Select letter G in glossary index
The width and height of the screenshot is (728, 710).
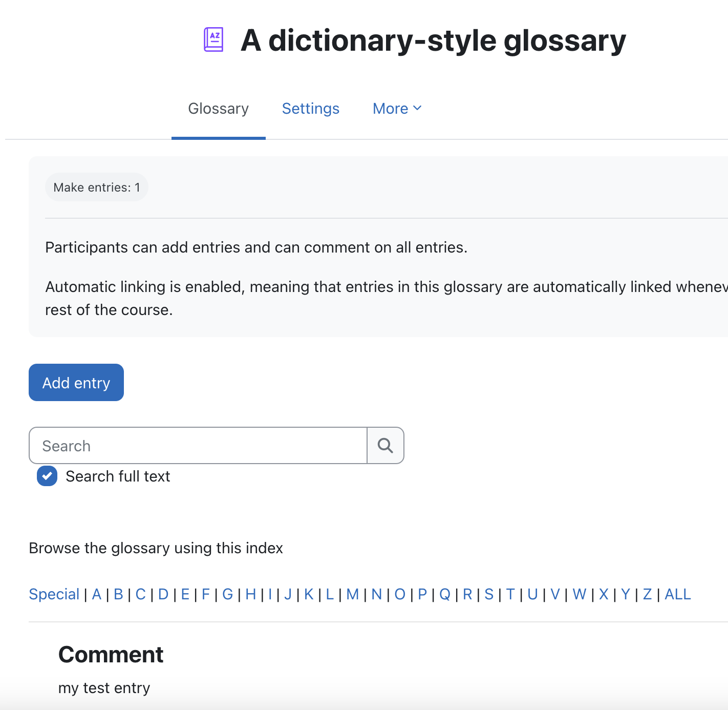[x=228, y=594]
